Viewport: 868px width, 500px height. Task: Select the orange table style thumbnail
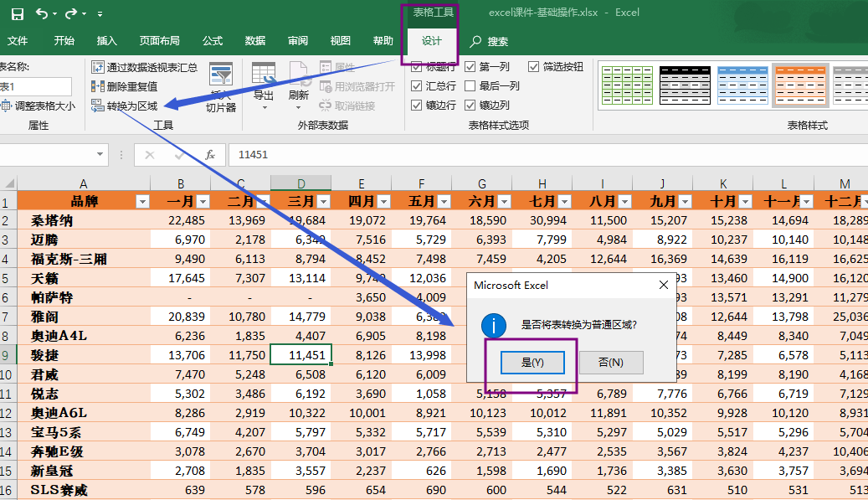801,85
